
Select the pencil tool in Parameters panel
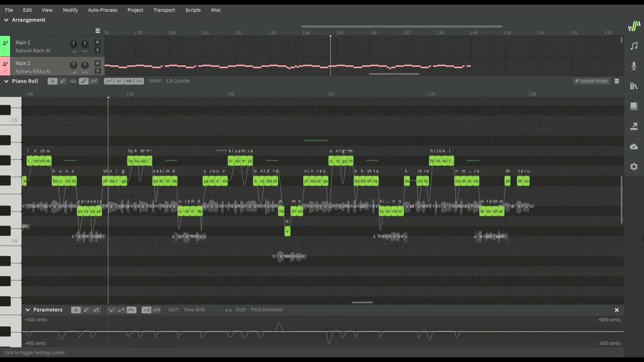pos(86,310)
